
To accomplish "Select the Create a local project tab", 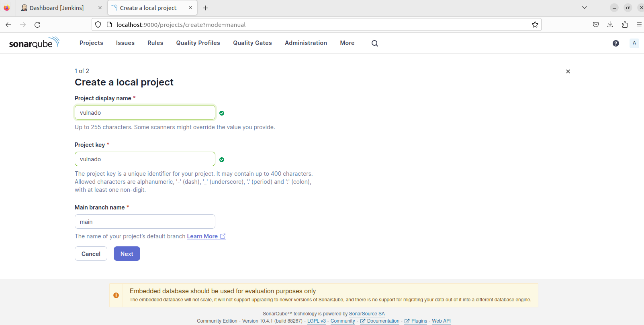I will point(153,8).
